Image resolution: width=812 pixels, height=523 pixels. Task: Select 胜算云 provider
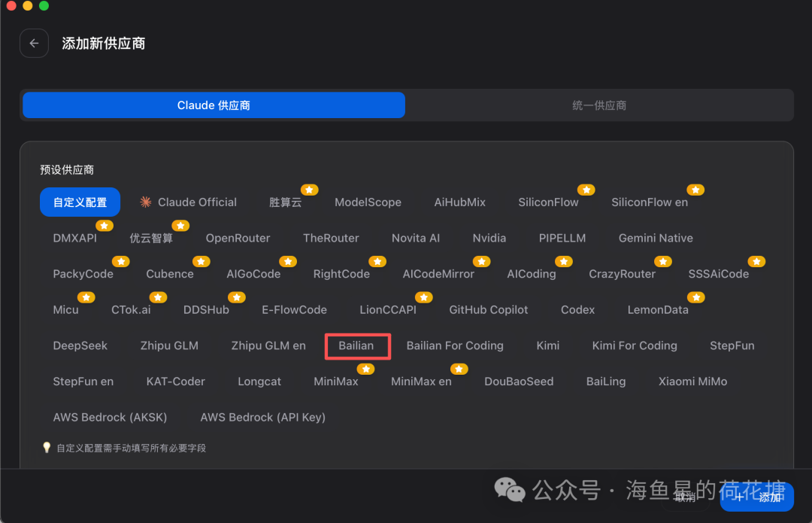pyautogui.click(x=286, y=202)
